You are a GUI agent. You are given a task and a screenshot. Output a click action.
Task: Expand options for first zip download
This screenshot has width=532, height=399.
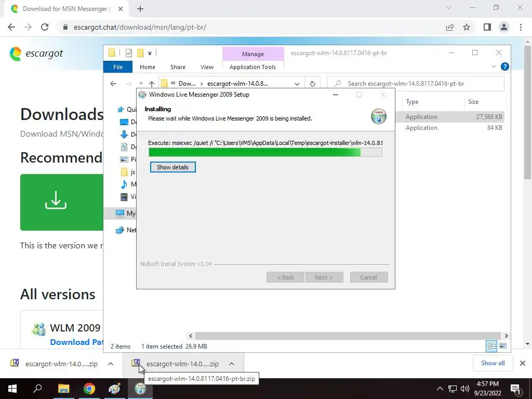pyautogui.click(x=110, y=364)
